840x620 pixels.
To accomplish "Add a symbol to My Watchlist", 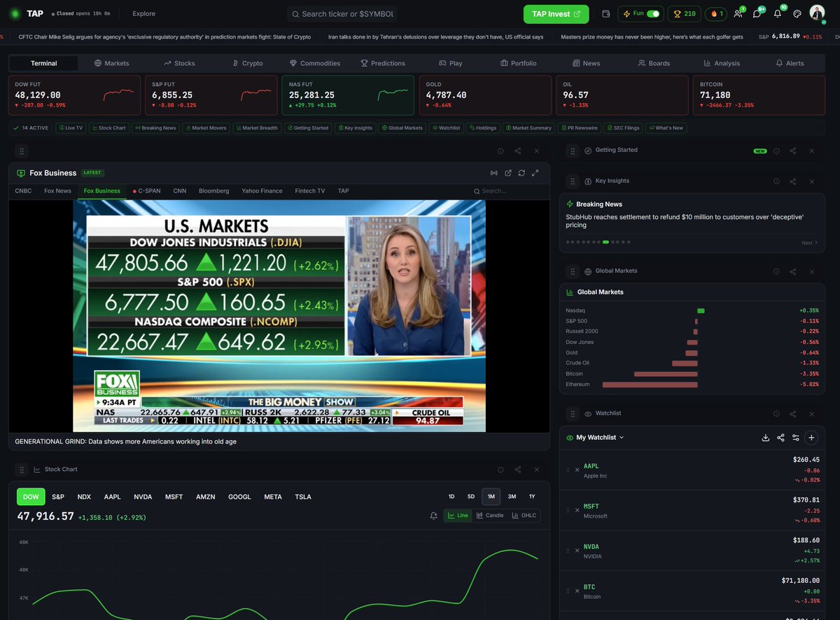I will coord(811,438).
